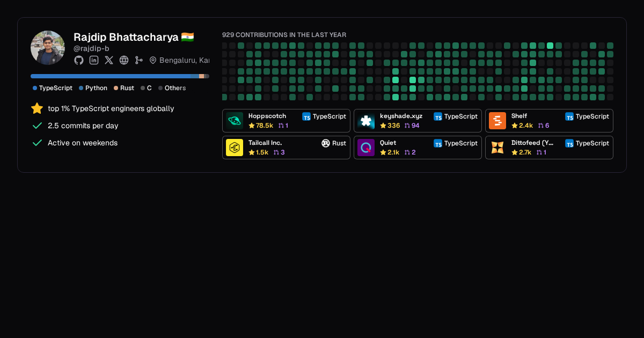Click the git branch icon
Screen dimensions: 644x338
pos(139,60)
